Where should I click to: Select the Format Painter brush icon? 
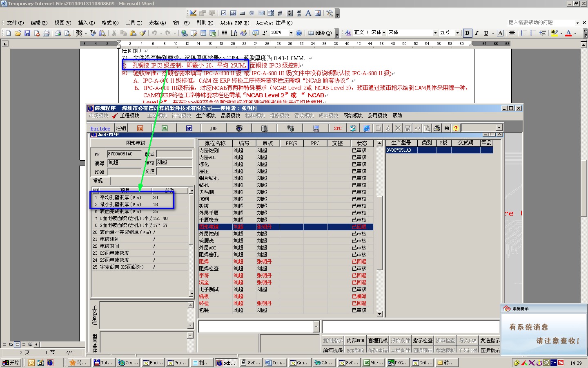[142, 33]
